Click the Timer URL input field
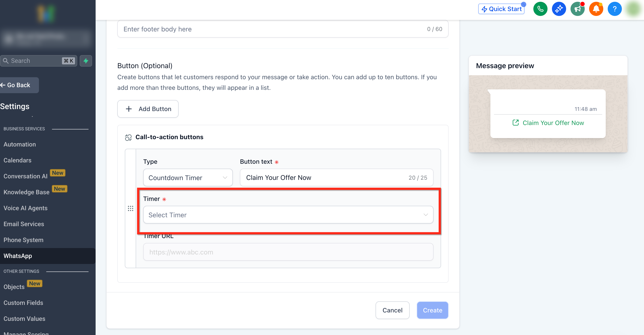644x335 pixels. tap(288, 252)
